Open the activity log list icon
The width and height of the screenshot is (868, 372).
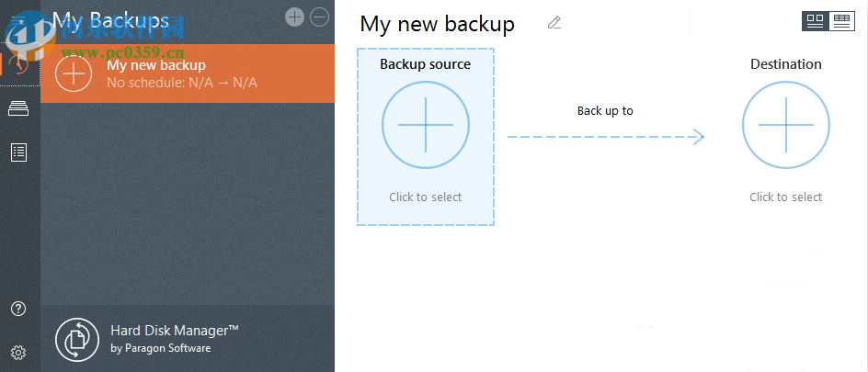click(18, 152)
